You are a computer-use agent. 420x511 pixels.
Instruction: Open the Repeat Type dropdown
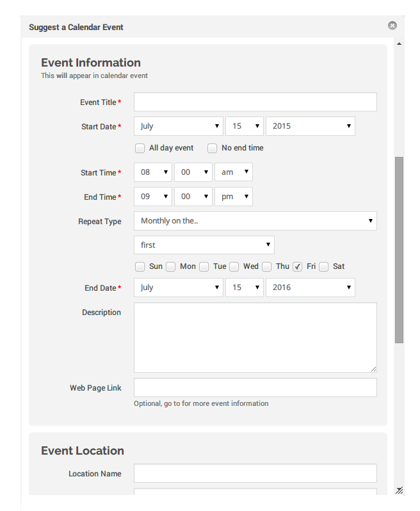coord(255,221)
